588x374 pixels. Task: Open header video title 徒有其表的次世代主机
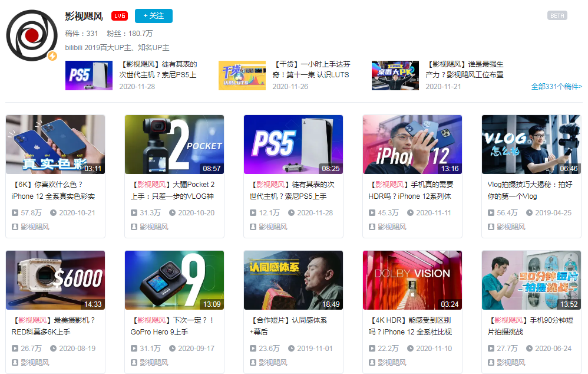coord(158,70)
